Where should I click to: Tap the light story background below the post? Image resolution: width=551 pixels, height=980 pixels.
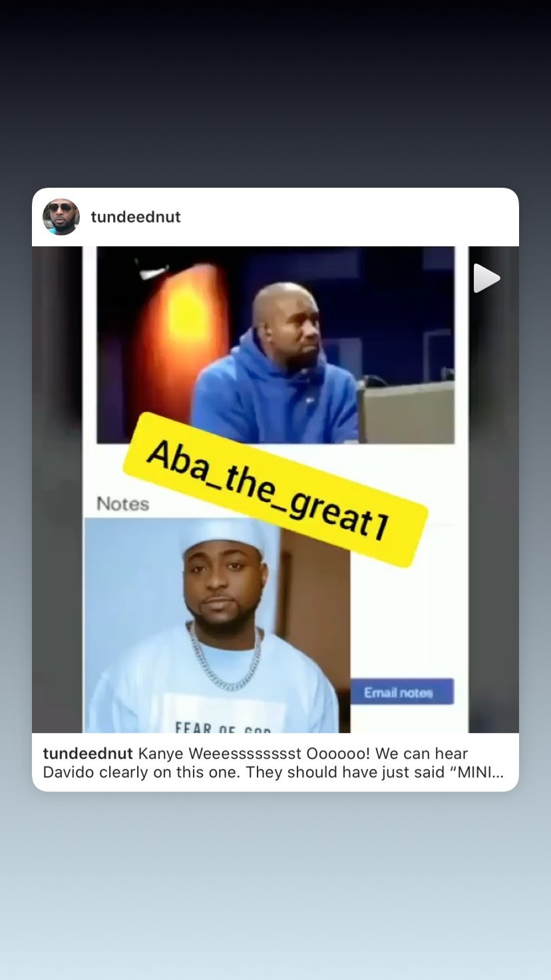tap(275, 885)
